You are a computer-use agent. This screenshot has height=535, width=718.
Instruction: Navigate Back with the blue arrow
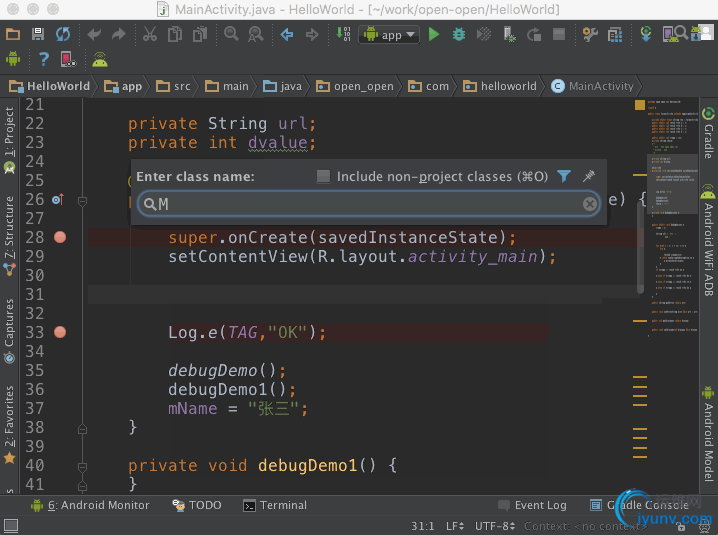[287, 34]
